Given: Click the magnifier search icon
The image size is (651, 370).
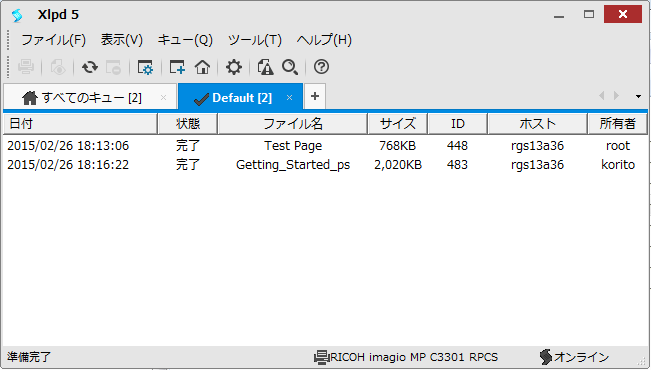Looking at the screenshot, I should pyautogui.click(x=290, y=67).
